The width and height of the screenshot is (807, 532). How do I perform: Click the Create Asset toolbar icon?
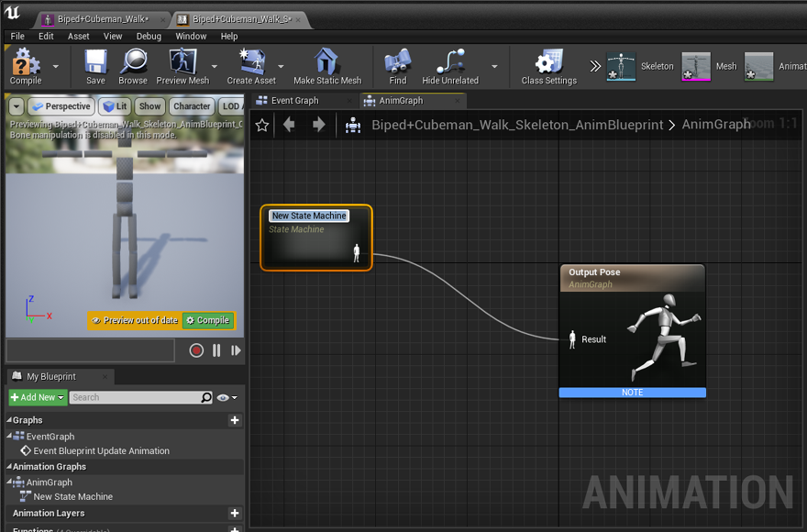[x=251, y=66]
